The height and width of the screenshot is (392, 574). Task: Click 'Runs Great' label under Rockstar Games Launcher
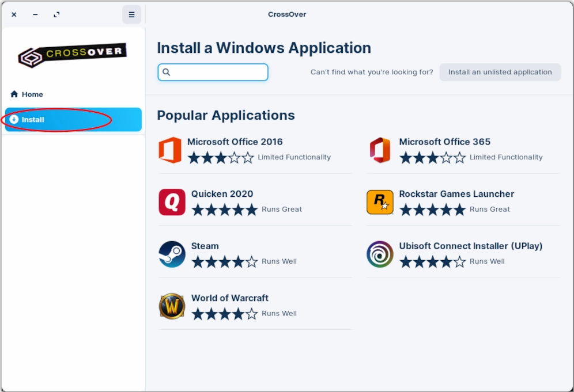pyautogui.click(x=490, y=209)
